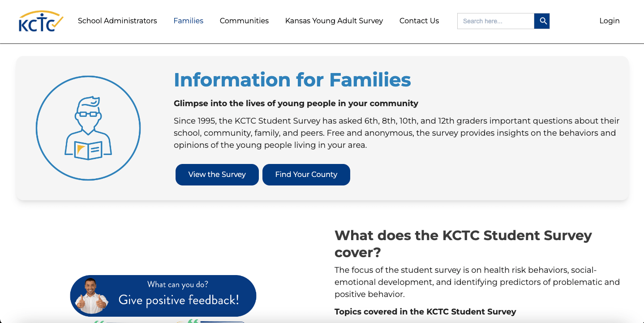644x323 pixels.
Task: Click inside the Search here field
Action: (495, 21)
